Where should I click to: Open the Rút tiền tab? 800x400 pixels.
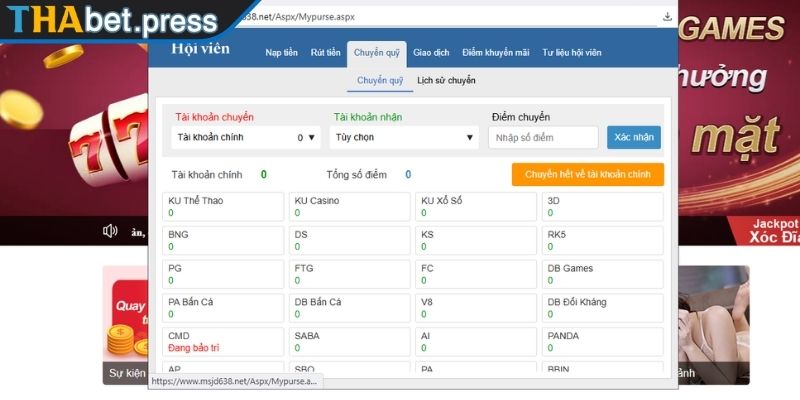click(x=325, y=53)
